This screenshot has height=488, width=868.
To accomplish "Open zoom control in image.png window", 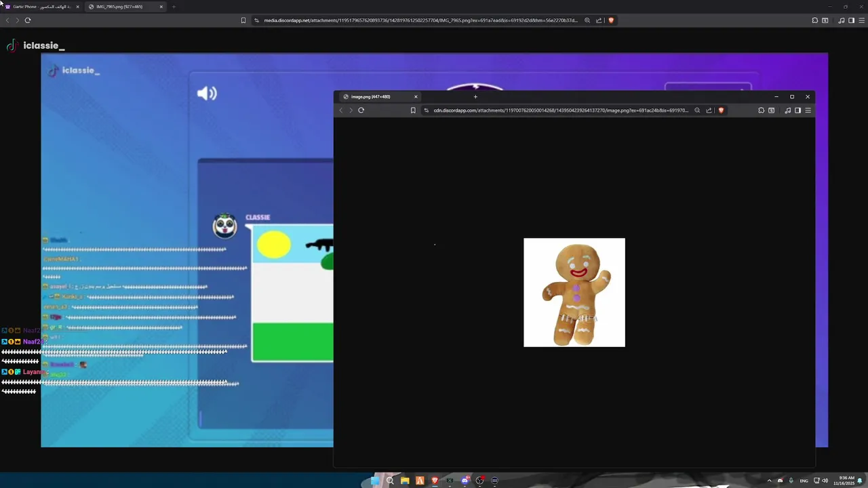I will point(697,110).
